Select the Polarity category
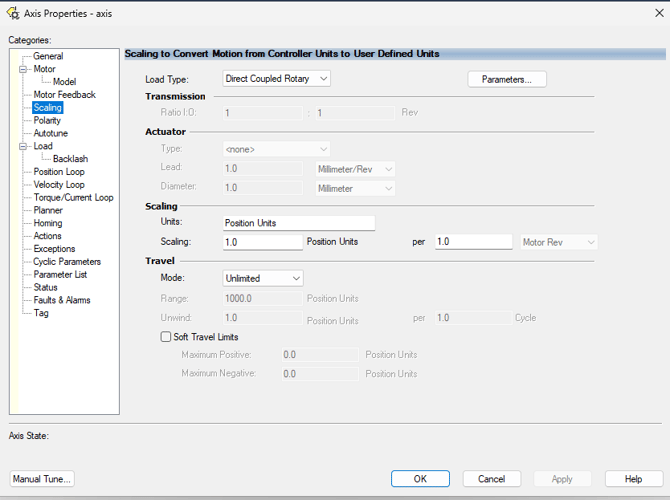Viewport: 670px width, 500px height. (x=47, y=120)
